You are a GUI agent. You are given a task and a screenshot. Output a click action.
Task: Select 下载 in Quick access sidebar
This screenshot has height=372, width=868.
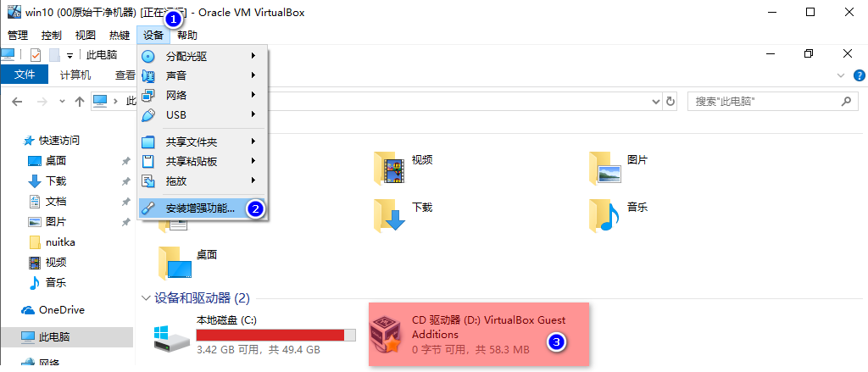click(x=55, y=181)
